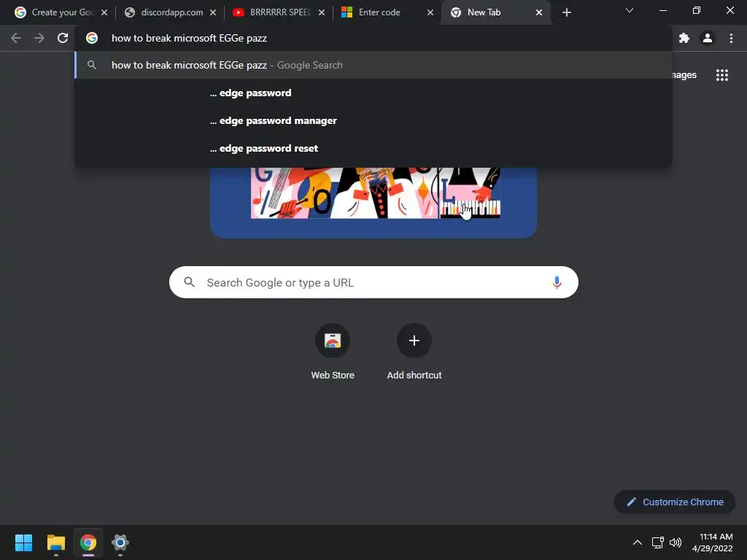747x560 pixels.
Task: Open the Images link
Action: click(x=684, y=75)
